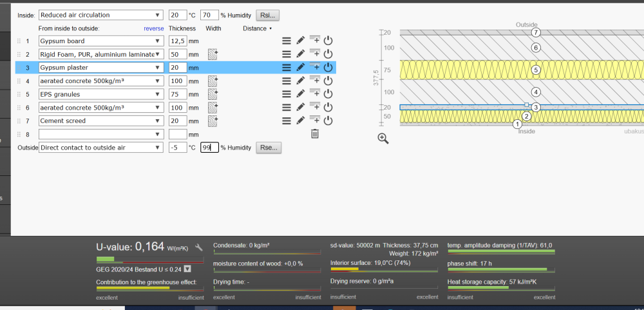Viewport: 644px width, 310px height.
Task: Click the outside temperature field showing -5
Action: tap(177, 148)
